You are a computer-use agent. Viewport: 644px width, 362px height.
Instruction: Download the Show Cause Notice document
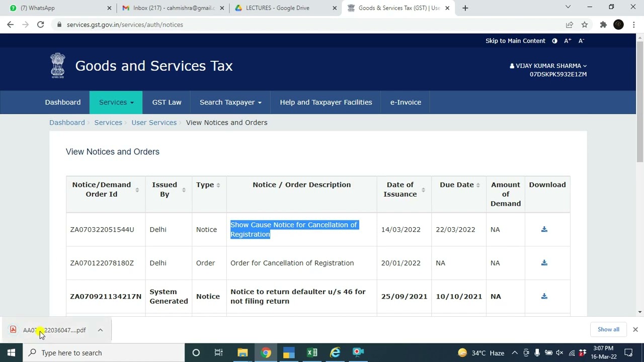(544, 229)
